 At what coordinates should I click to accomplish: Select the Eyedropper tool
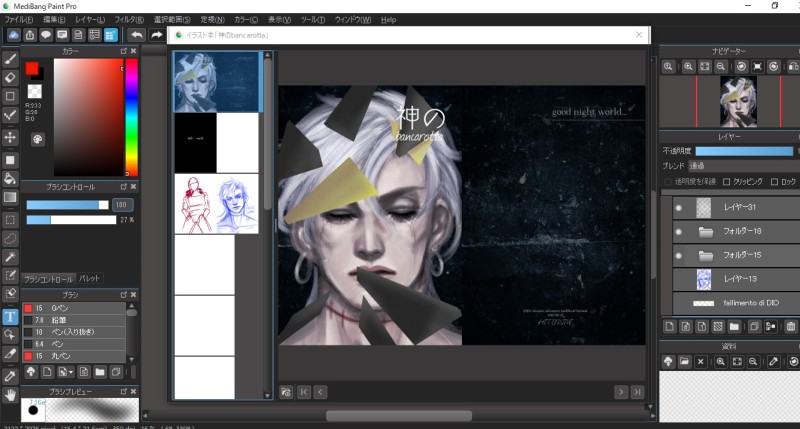10,376
